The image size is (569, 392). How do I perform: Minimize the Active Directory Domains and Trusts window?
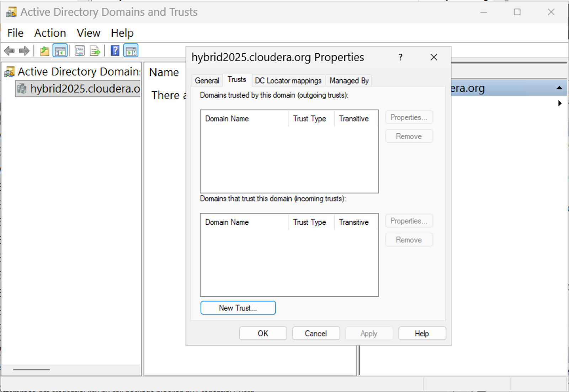click(x=484, y=12)
